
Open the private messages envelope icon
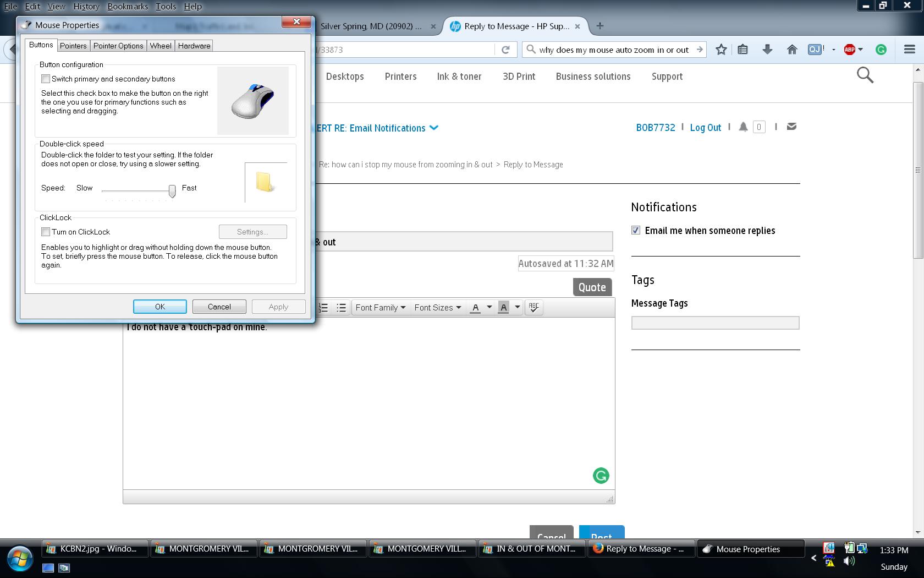point(791,127)
